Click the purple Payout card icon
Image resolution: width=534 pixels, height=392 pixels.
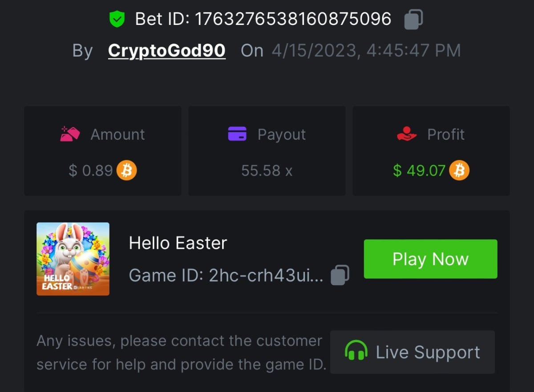(x=237, y=133)
